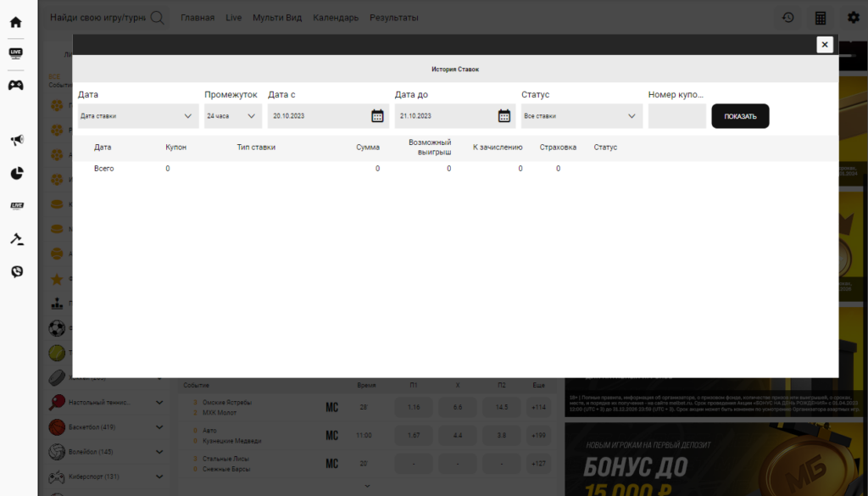The image size is (868, 496).
Task: Select the football sport icon
Action: pyautogui.click(x=57, y=328)
